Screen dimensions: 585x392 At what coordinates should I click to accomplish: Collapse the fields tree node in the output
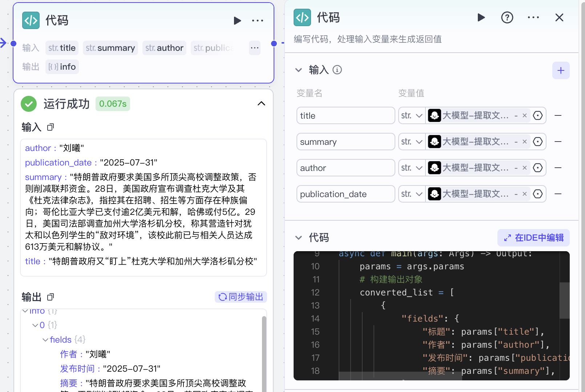(45, 339)
